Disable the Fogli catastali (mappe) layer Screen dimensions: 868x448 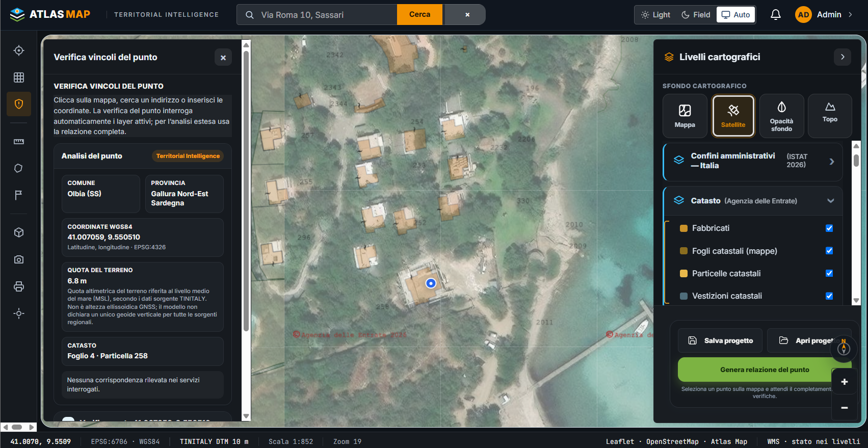[829, 251]
